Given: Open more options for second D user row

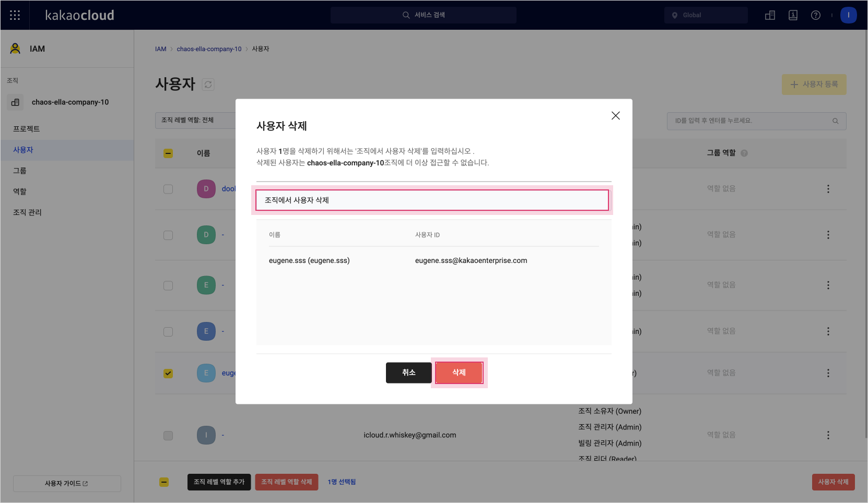Looking at the screenshot, I should click(828, 235).
